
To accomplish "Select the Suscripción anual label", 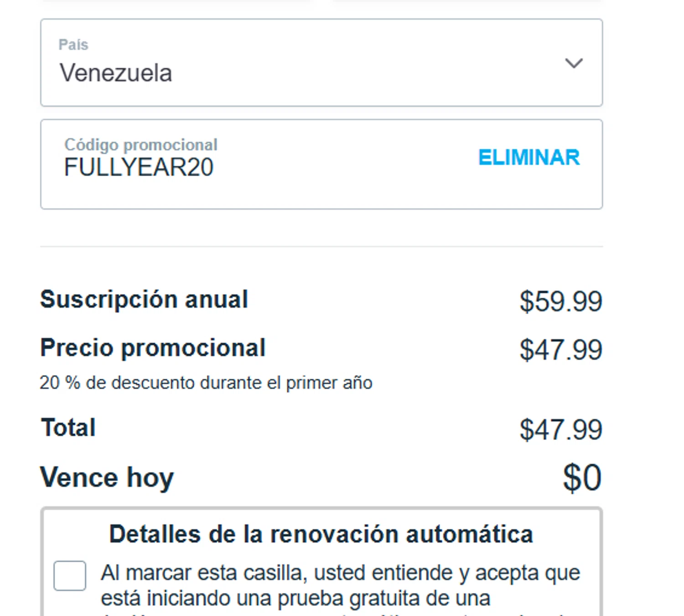I will point(144,300).
